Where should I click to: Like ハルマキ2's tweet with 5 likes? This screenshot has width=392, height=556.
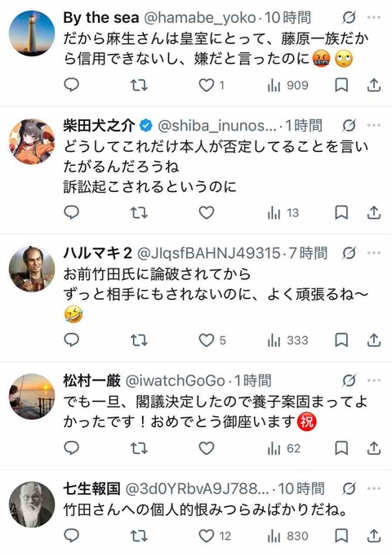[212, 340]
